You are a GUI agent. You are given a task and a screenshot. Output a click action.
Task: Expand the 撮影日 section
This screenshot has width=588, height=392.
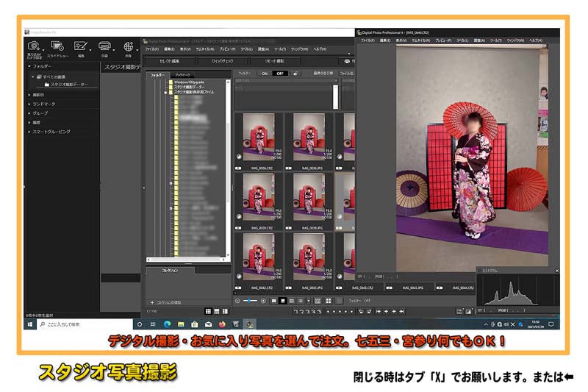pos(29,95)
